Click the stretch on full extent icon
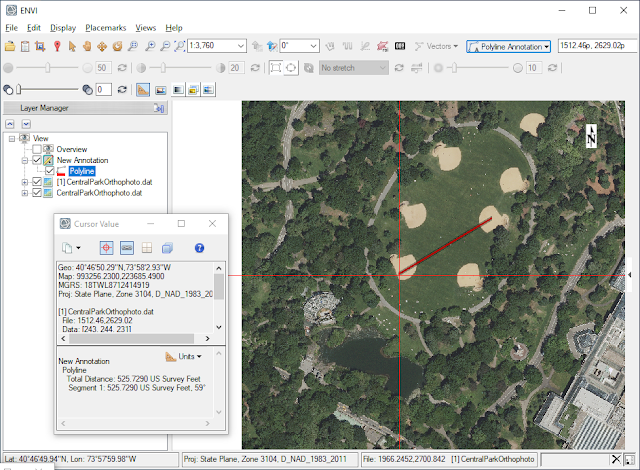The image size is (640, 470). pos(291,68)
